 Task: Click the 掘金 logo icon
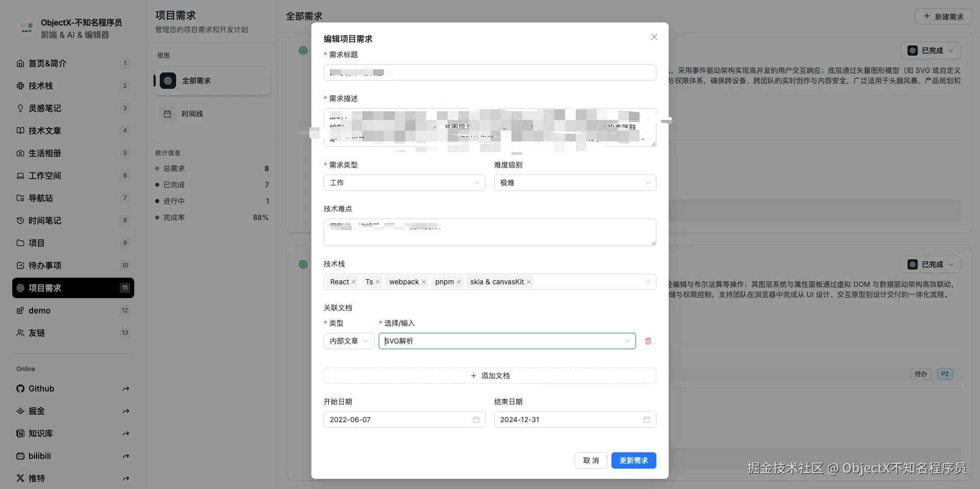(x=20, y=411)
